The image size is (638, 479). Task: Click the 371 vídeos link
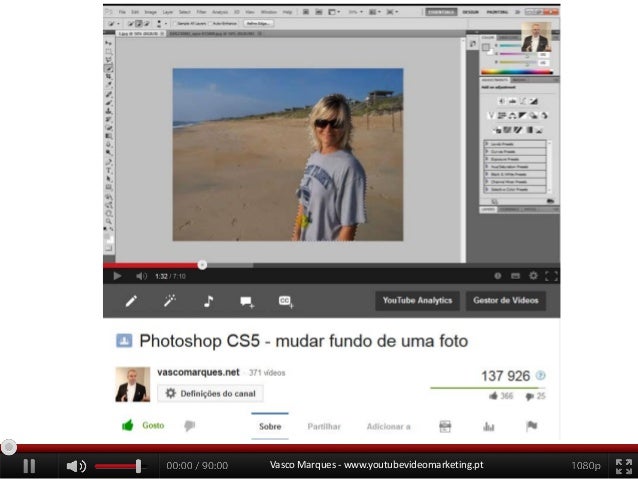pos(267,373)
